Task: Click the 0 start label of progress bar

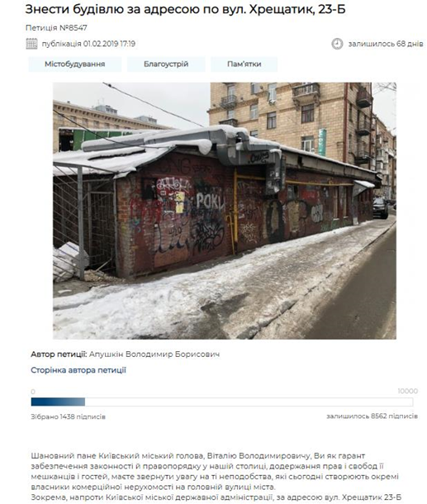Action: [33, 392]
